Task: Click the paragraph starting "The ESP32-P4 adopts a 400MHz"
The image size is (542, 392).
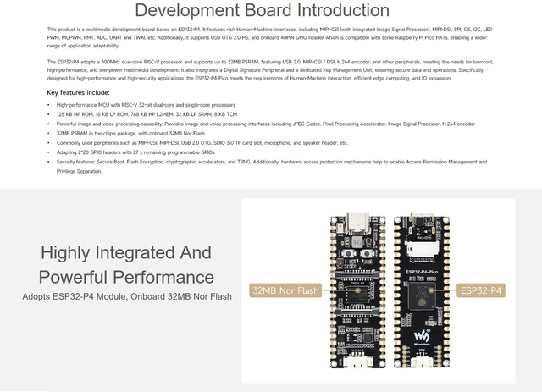Action: tap(270, 70)
